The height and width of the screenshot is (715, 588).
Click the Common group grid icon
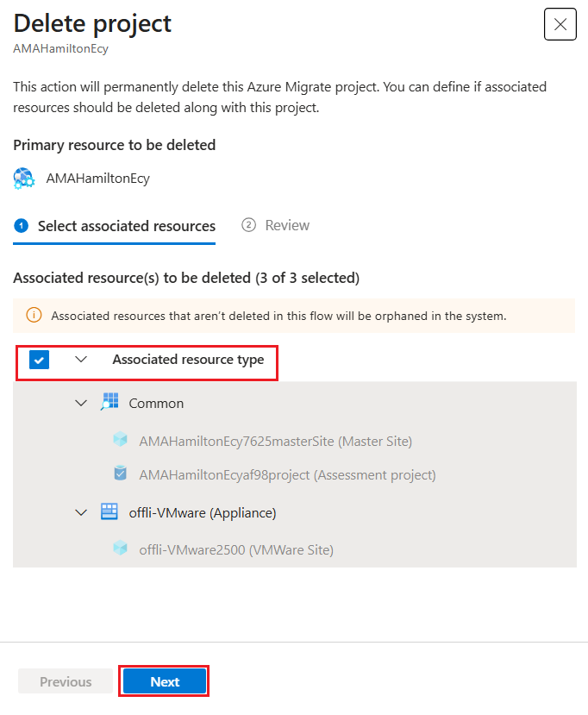109,402
